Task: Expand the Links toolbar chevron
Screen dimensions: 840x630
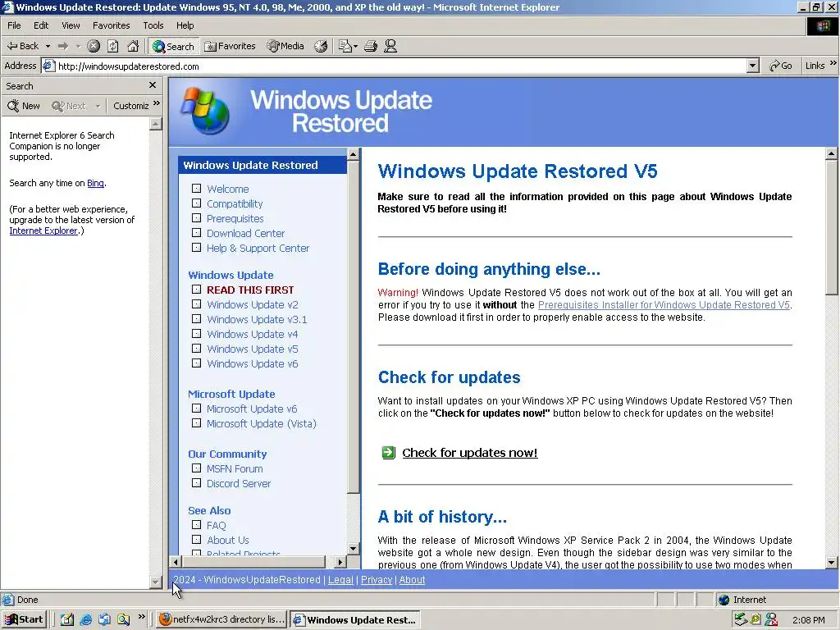Action: tap(833, 64)
